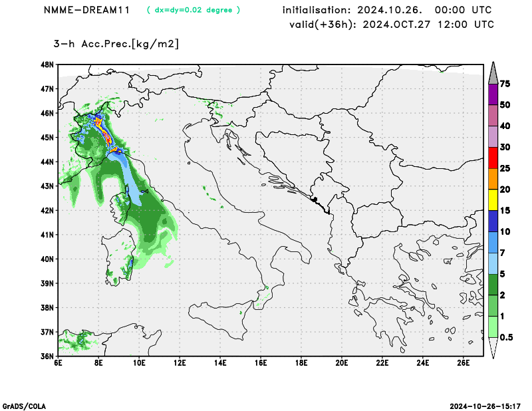The image size is (532, 411).
Task: Click the 40 value on the legend
Action: [x=505, y=126]
